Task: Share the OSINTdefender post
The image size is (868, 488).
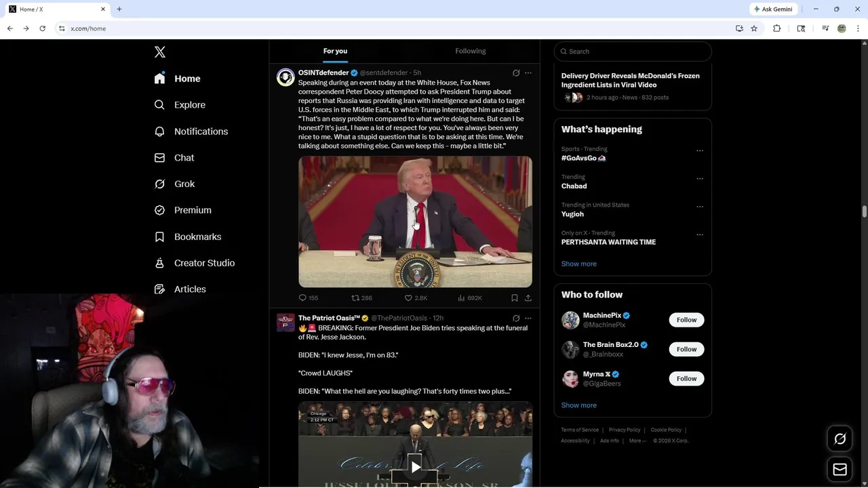Action: (528, 298)
